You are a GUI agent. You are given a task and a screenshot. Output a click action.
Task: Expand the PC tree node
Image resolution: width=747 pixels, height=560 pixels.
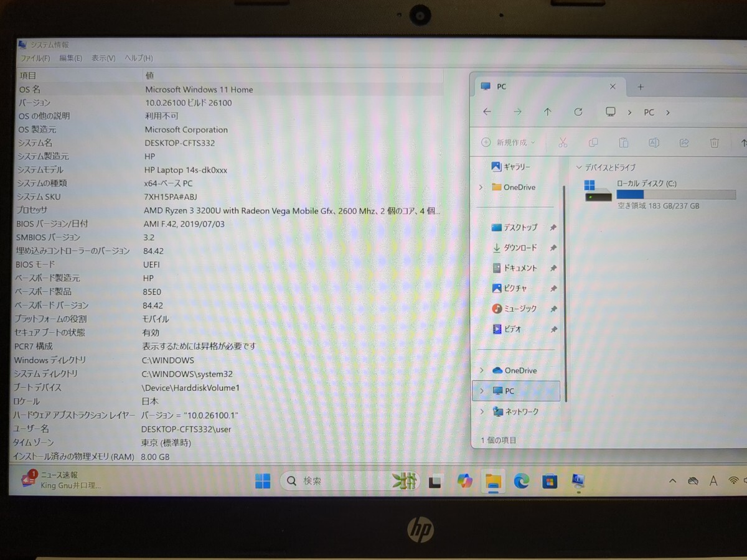click(x=481, y=391)
